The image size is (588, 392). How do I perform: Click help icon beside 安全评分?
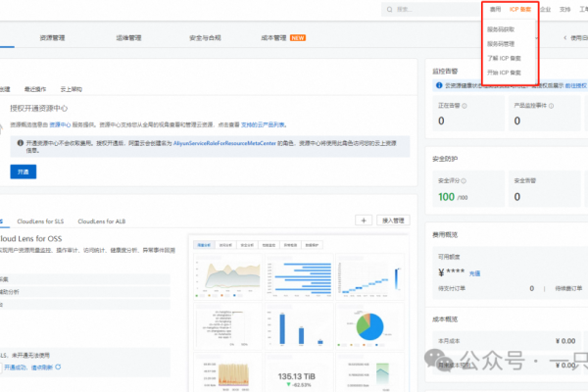[464, 180]
